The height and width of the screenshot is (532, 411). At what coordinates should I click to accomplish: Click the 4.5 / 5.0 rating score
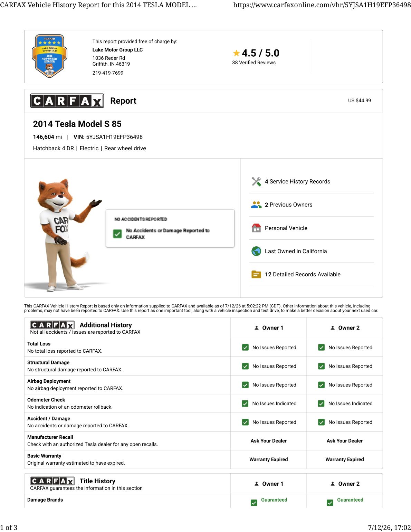coord(260,53)
